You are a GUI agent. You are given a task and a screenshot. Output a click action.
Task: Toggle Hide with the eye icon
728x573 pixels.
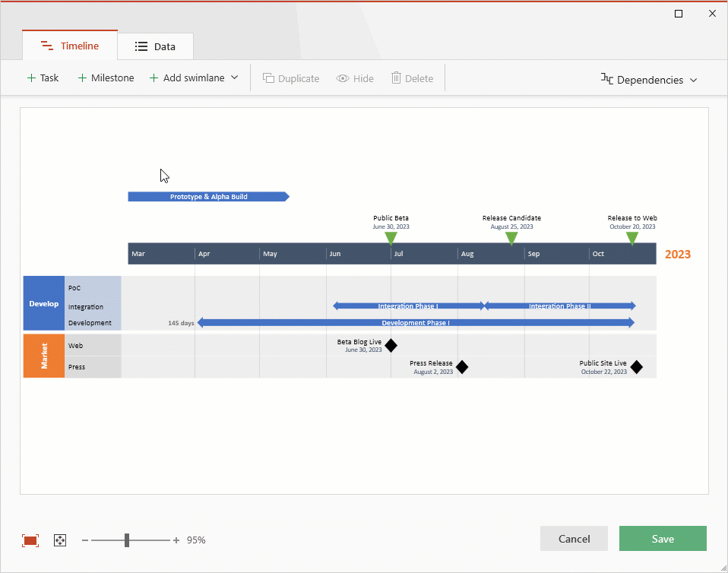click(x=342, y=78)
